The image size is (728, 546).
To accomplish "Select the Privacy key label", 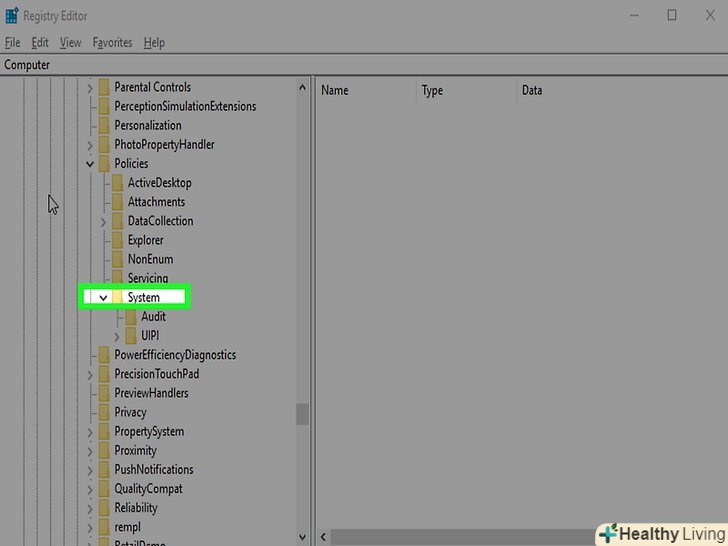I will tap(130, 412).
